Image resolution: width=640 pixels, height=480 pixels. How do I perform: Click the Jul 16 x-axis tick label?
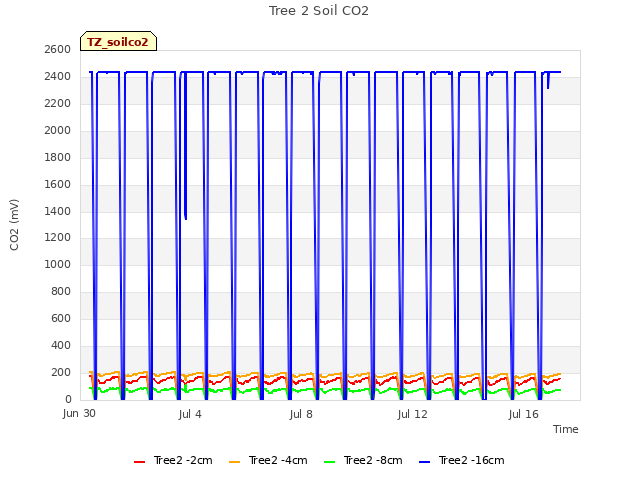524,414
